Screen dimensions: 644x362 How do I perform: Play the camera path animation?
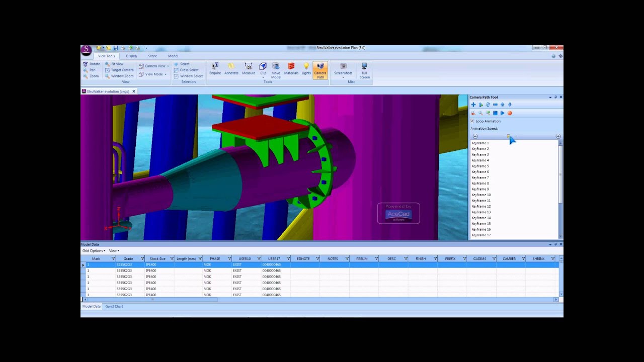pos(502,113)
